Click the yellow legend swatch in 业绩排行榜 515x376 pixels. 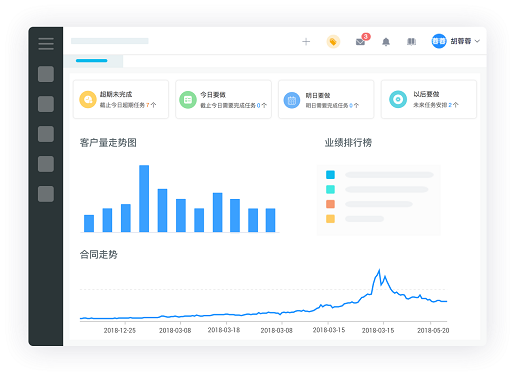click(x=330, y=219)
